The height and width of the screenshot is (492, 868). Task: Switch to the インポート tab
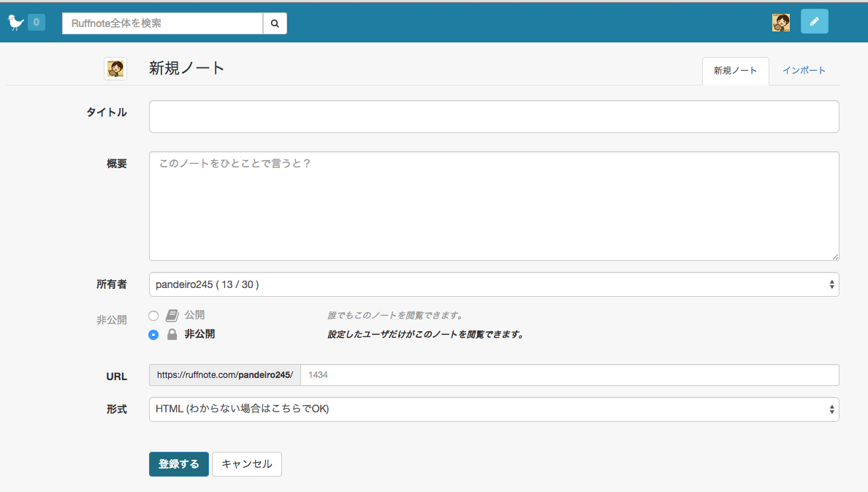click(x=804, y=71)
